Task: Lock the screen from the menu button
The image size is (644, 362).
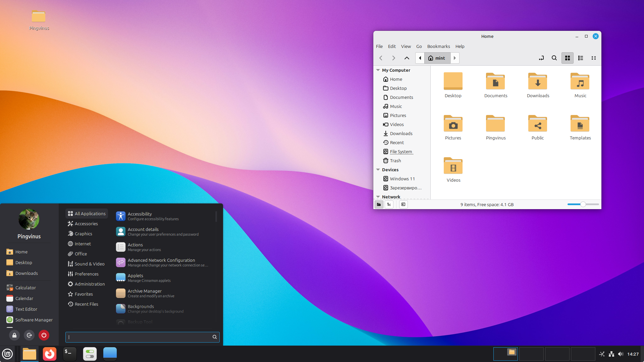Action: 14,335
